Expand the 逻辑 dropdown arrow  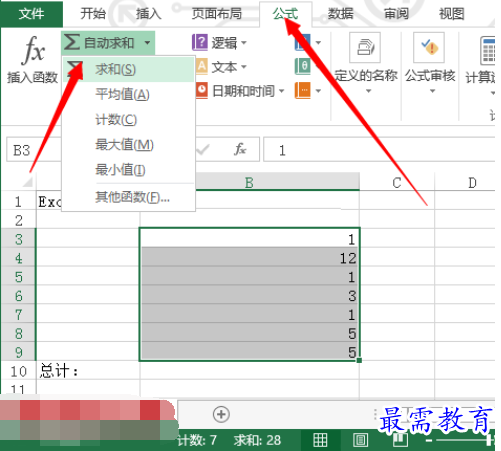tap(244, 43)
